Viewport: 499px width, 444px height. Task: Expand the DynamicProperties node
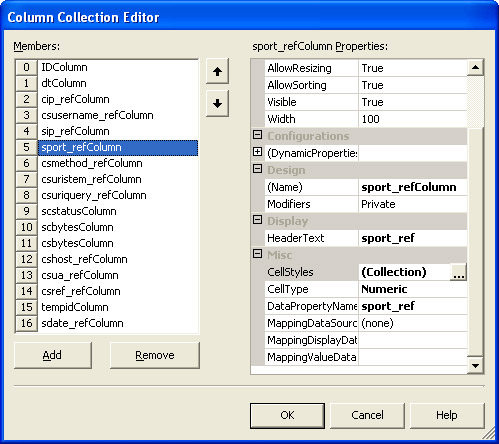coord(257,152)
